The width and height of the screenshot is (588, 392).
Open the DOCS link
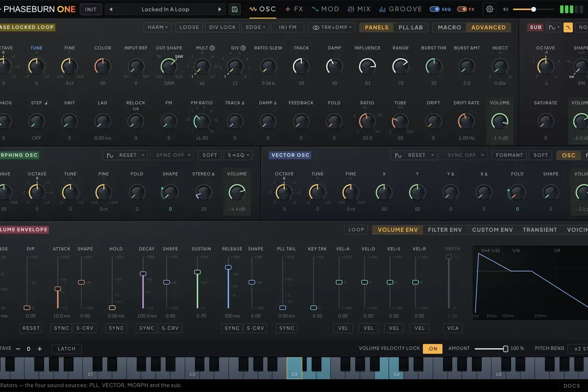tap(572, 386)
